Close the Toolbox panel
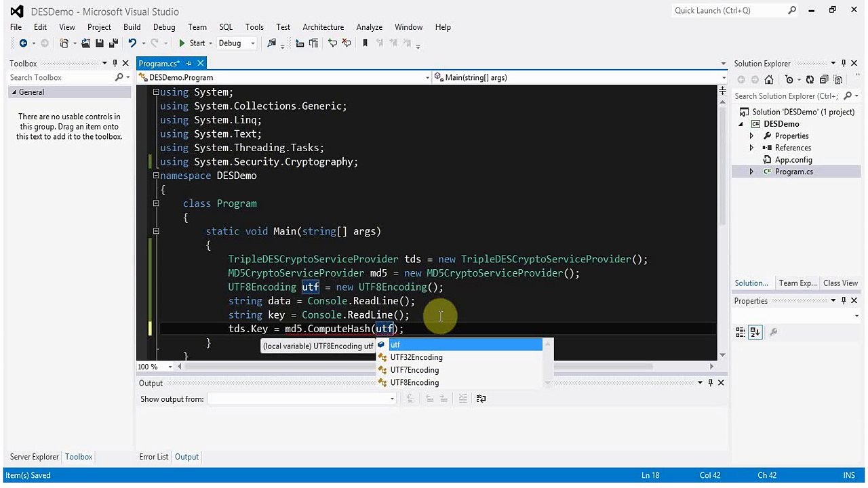 [125, 63]
